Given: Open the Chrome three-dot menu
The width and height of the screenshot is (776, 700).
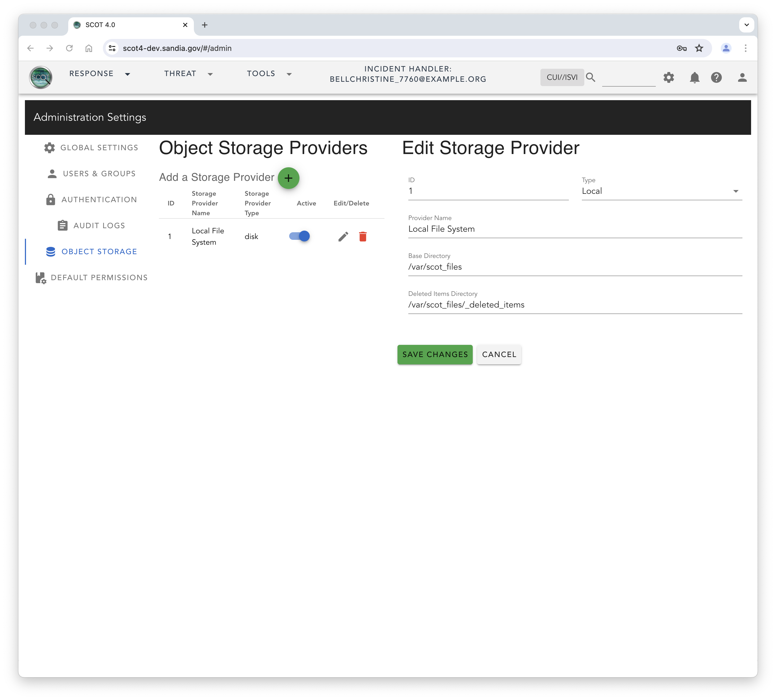Looking at the screenshot, I should (746, 48).
